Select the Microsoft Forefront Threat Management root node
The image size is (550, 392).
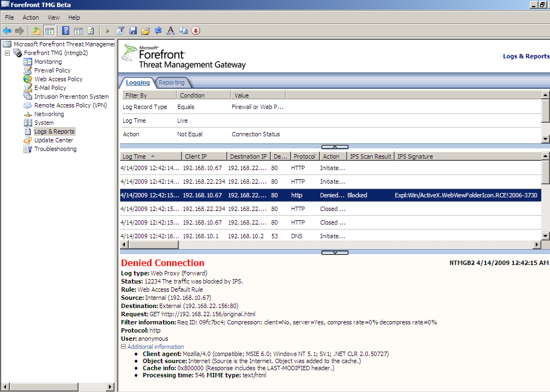pyautogui.click(x=64, y=44)
